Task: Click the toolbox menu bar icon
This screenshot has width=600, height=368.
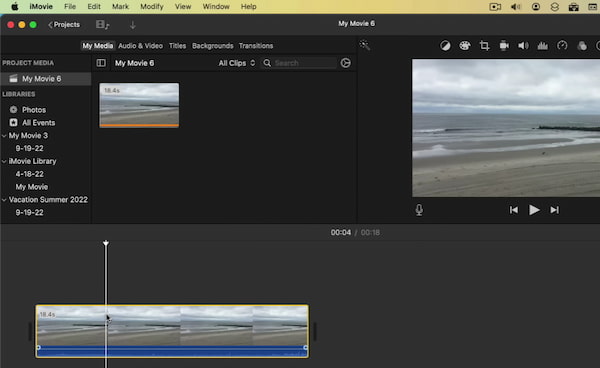Action: [x=573, y=7]
